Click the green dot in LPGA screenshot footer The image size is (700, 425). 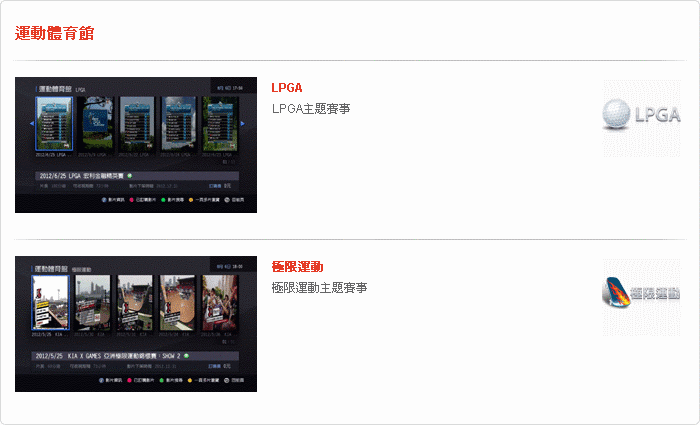(163, 200)
